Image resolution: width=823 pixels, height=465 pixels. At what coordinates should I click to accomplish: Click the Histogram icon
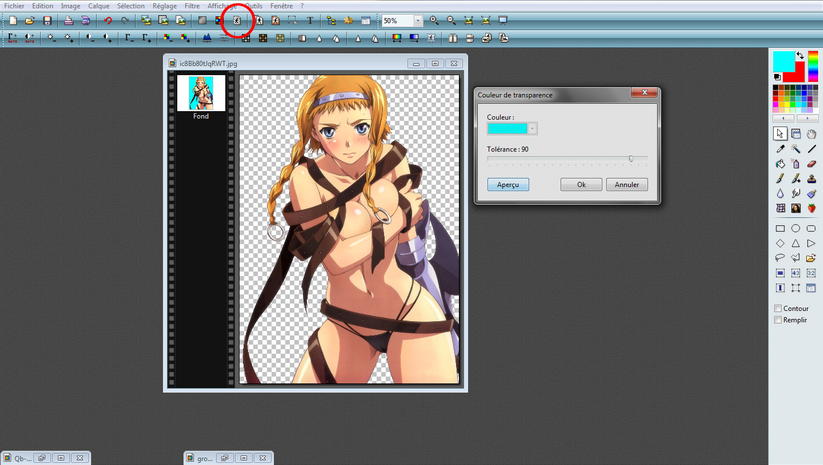click(207, 38)
